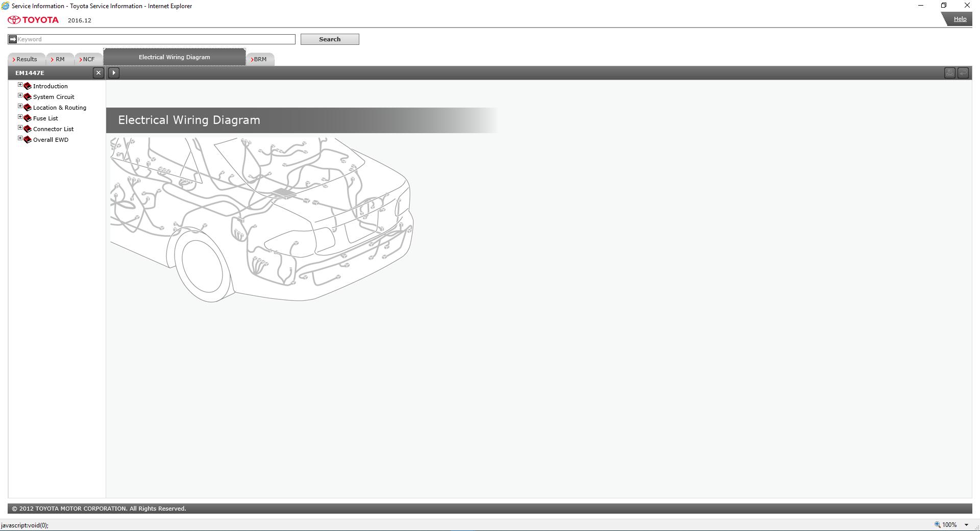Open the Results tab
The height and width of the screenshot is (531, 980).
coord(27,59)
